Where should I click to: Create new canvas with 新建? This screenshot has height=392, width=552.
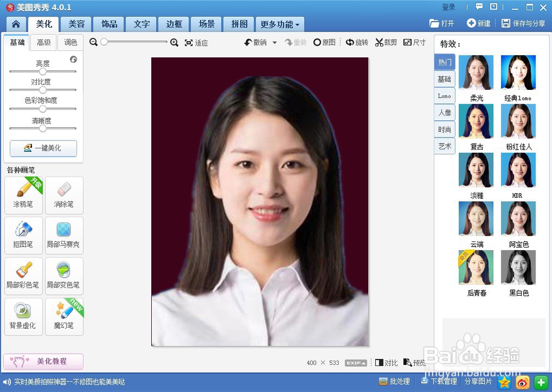pyautogui.click(x=479, y=24)
